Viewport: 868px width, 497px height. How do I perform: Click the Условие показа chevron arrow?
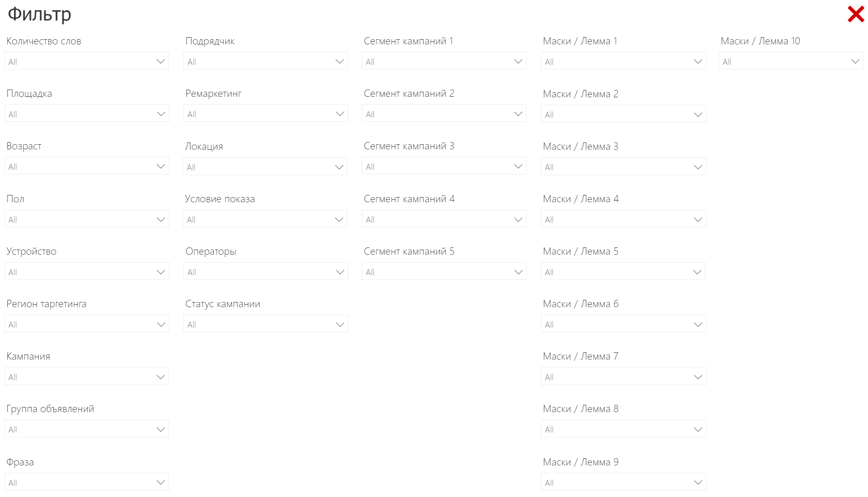(x=339, y=220)
